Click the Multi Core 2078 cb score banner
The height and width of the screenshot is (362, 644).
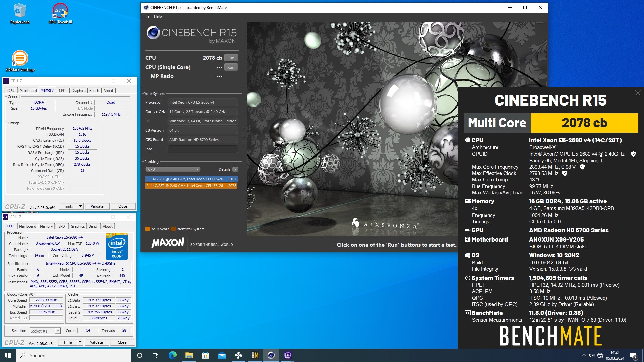point(551,123)
